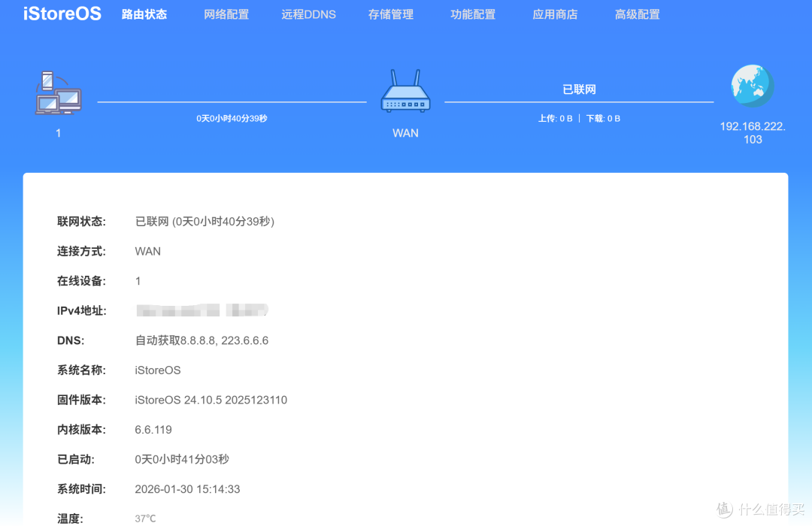Click the 联网状态 label
The image size is (812, 526).
[81, 222]
